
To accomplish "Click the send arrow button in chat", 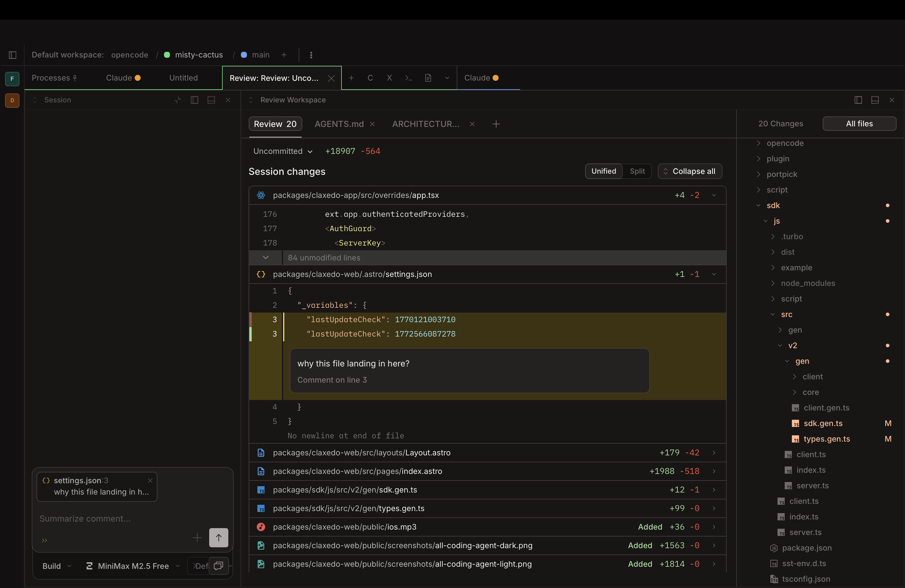I will (x=218, y=537).
